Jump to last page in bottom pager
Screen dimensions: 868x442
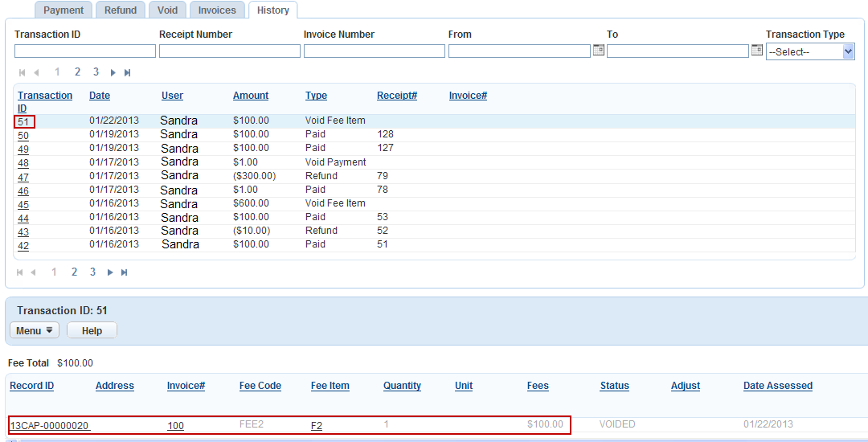point(125,272)
